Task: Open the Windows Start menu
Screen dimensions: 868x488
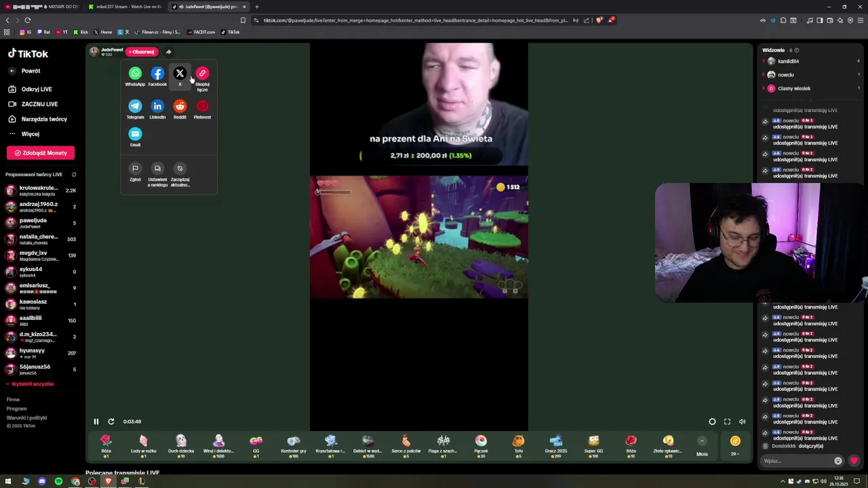Action: pyautogui.click(x=8, y=482)
